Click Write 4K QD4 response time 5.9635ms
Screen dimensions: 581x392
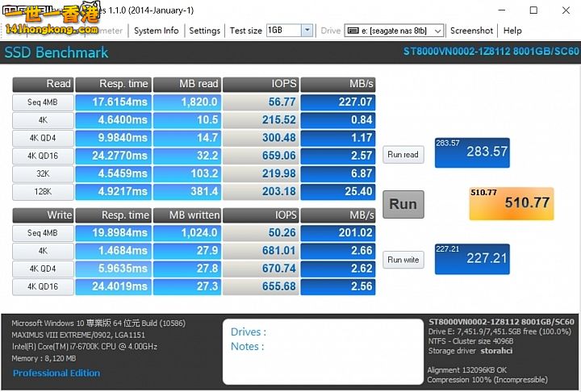(114, 269)
